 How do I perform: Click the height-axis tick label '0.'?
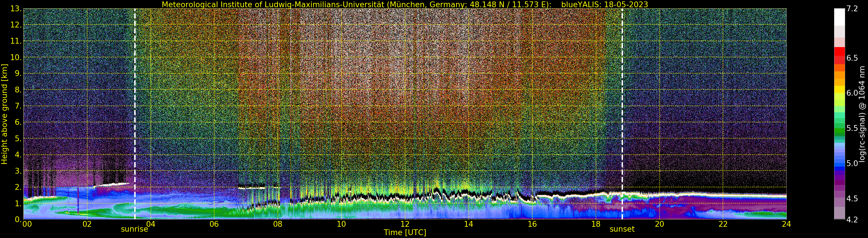[x=18, y=220]
